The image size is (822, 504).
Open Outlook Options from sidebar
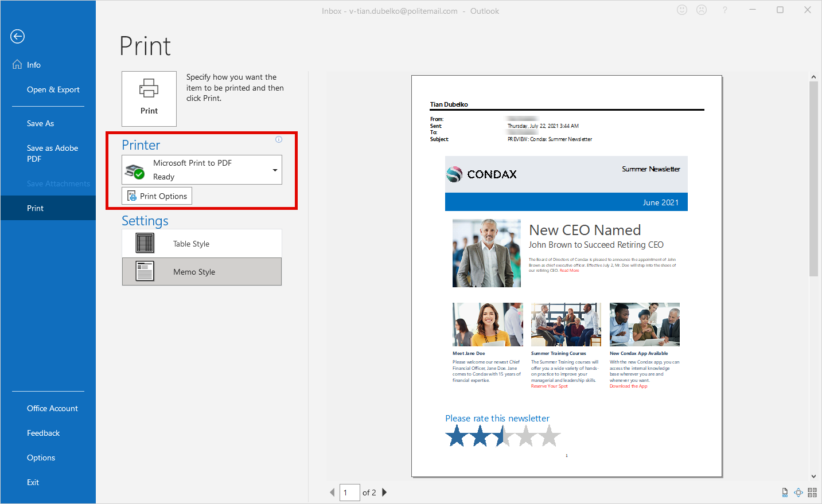tap(48, 458)
